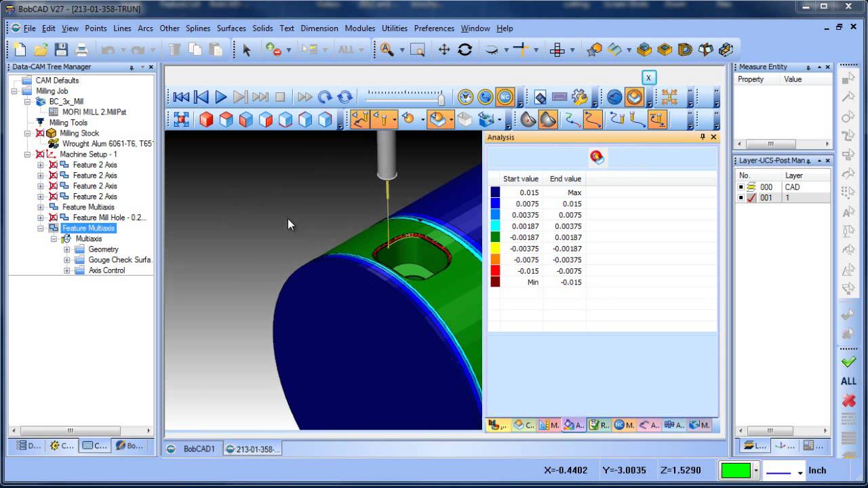Click the Zoom window icon
Screen dimensions: 868x488
(417, 49)
